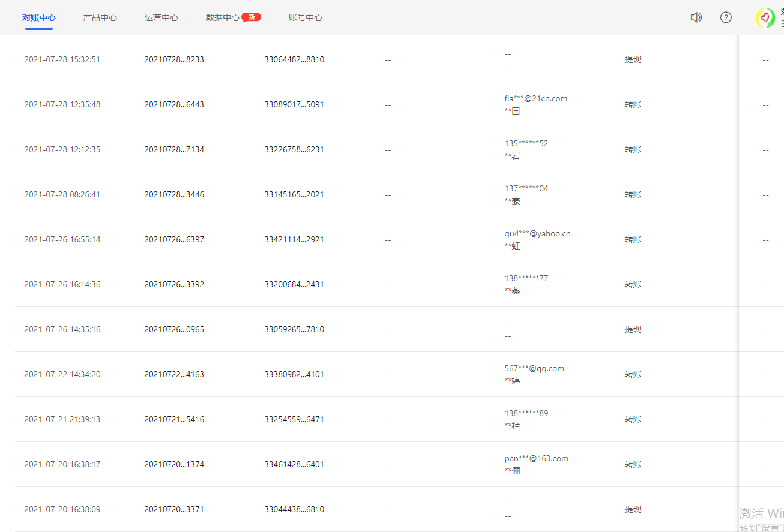Select account pan***@163.com
The width and height of the screenshot is (784, 532).
pos(536,458)
